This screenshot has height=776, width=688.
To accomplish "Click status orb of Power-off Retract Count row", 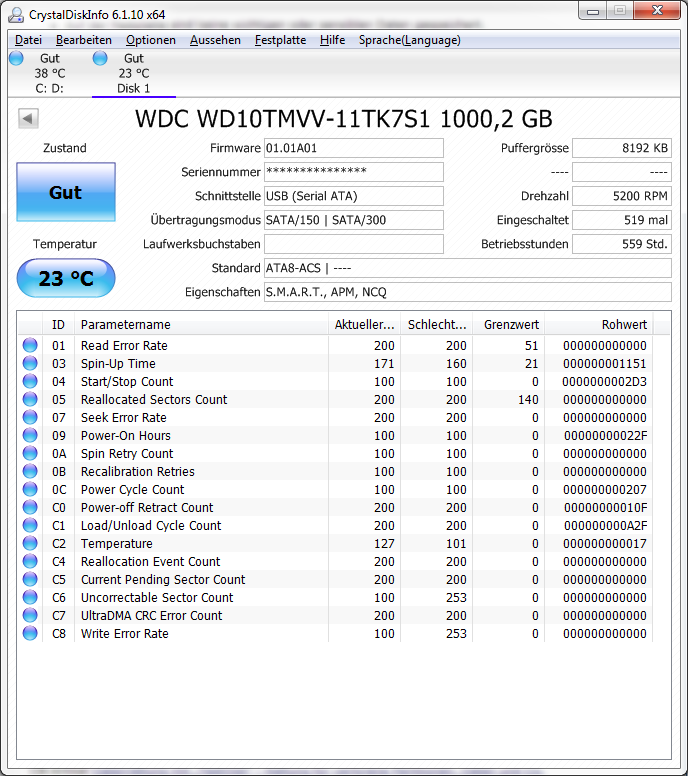I will click(x=30, y=507).
